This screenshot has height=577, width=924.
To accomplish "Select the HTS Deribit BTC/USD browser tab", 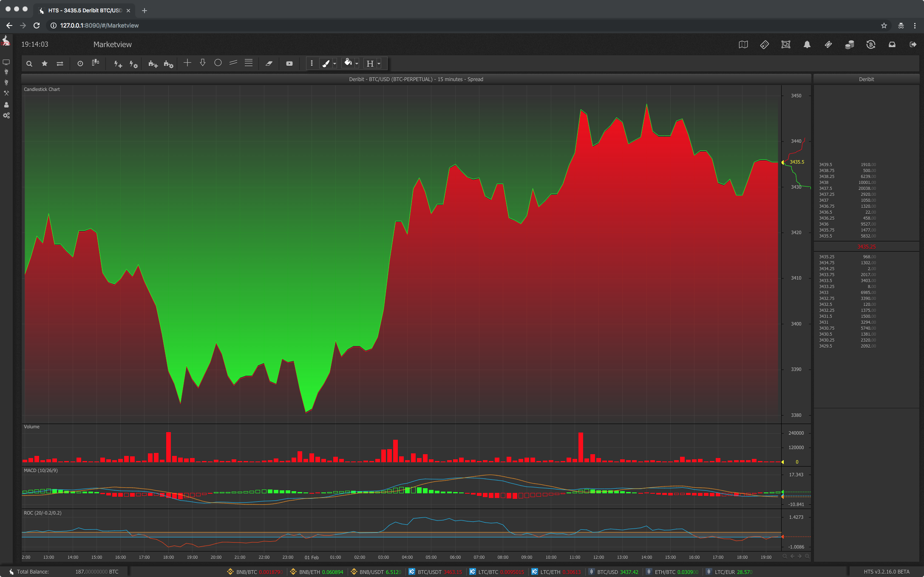I will (x=84, y=10).
